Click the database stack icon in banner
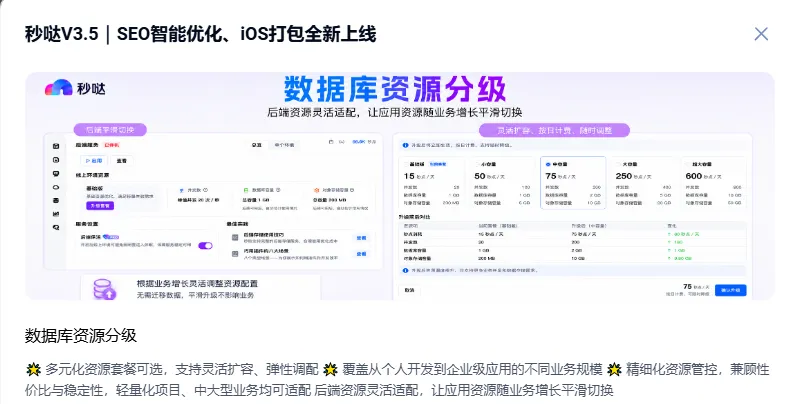The image size is (794, 404). pyautogui.click(x=104, y=289)
